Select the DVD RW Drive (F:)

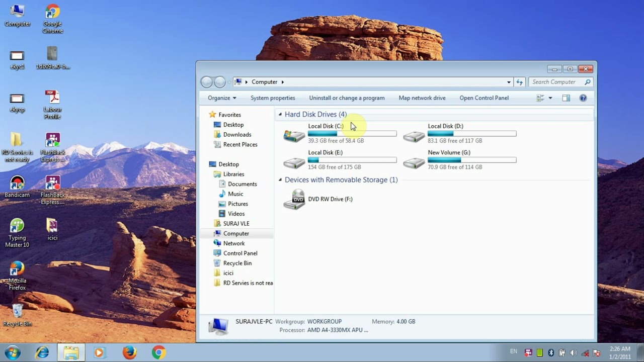(x=318, y=199)
